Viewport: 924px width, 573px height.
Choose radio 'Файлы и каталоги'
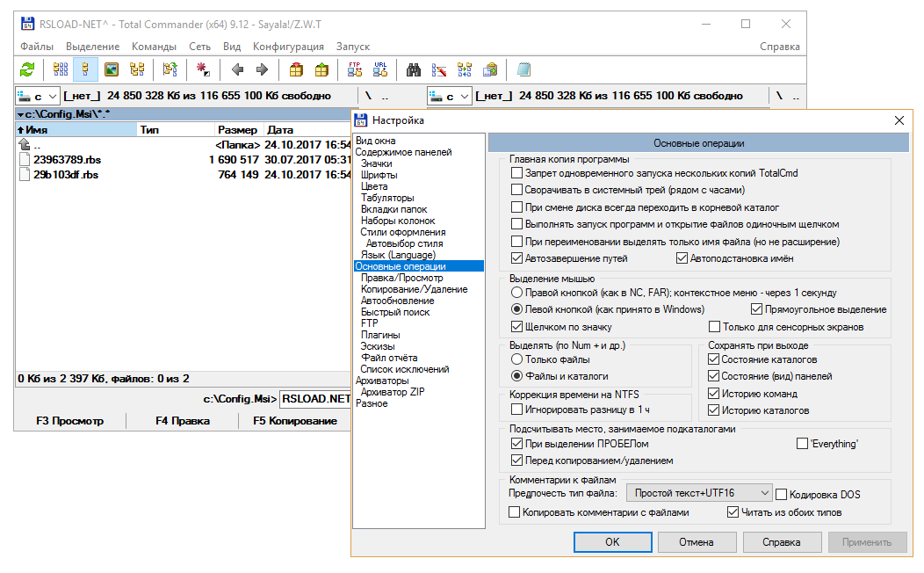516,375
